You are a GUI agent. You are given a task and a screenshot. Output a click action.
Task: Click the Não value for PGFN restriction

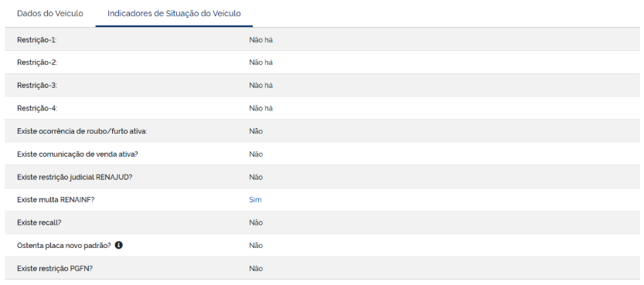pos(256,269)
